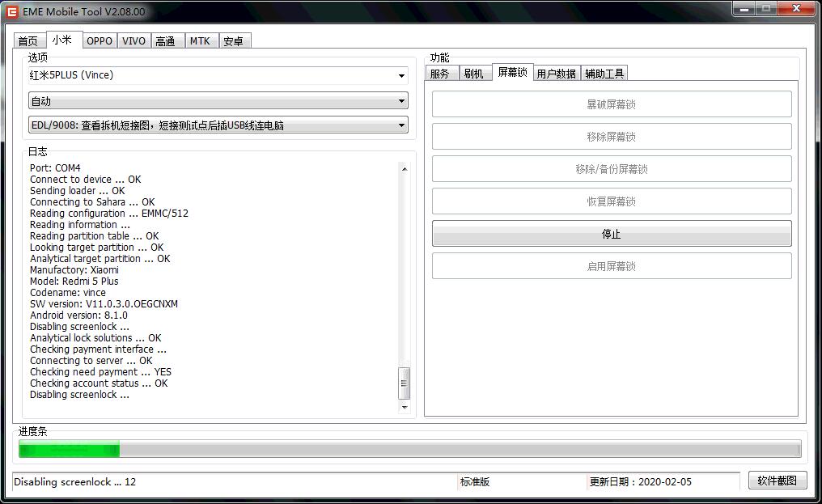This screenshot has height=504, width=822.
Task: Open the 刷机 function tab
Action: 475,74
